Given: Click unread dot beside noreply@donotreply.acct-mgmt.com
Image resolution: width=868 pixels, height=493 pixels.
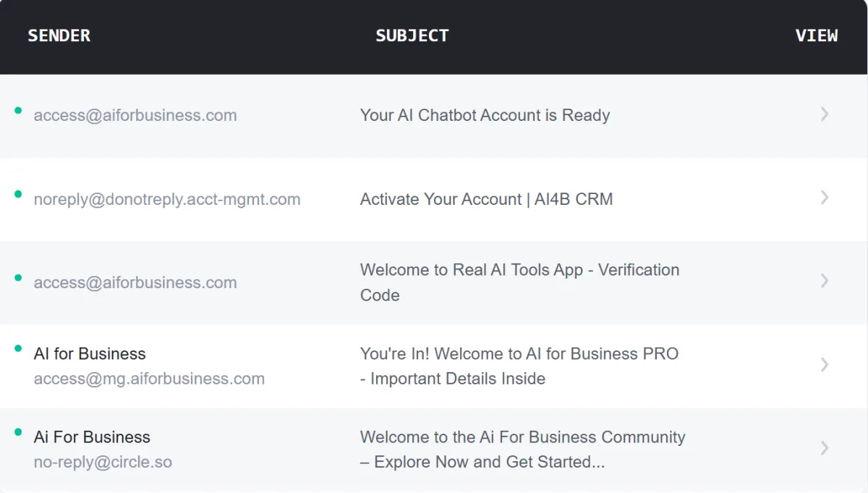Looking at the screenshot, I should click(x=18, y=193).
